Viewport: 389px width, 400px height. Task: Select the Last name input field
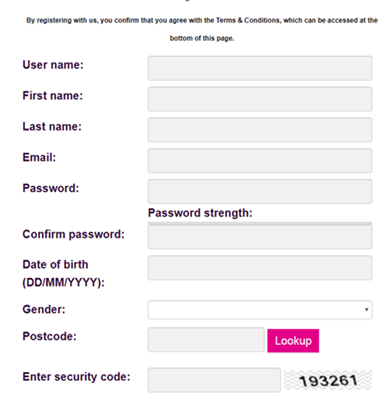click(x=260, y=130)
